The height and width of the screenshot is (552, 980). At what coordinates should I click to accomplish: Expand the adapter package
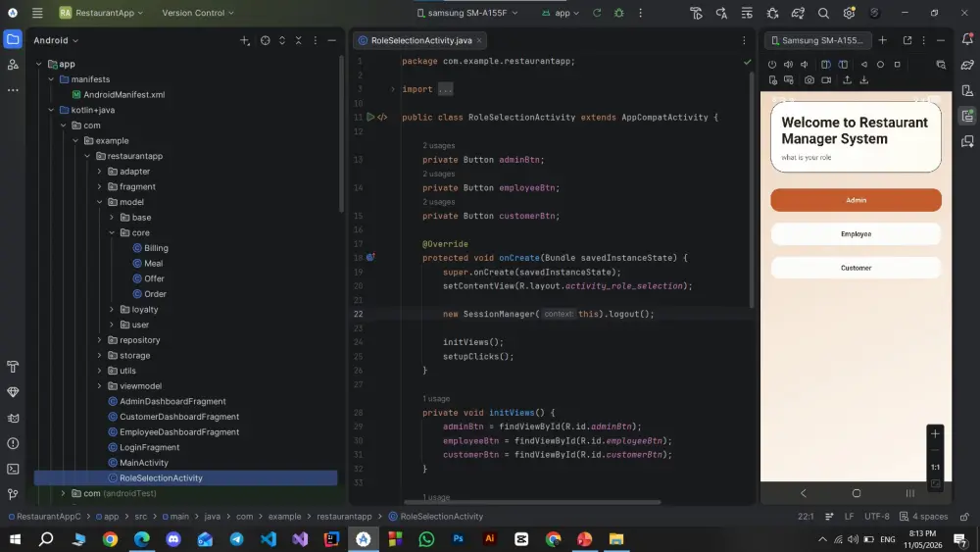pyautogui.click(x=99, y=172)
